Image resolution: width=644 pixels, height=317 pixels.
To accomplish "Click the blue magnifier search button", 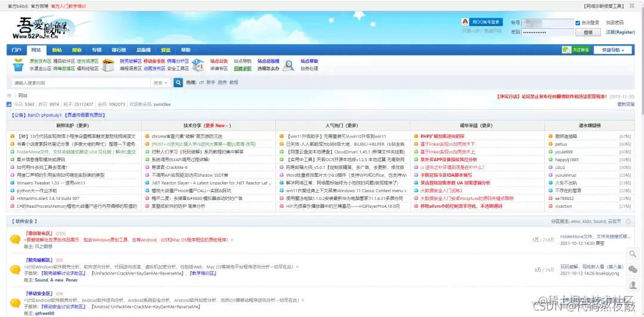I will point(178,82).
